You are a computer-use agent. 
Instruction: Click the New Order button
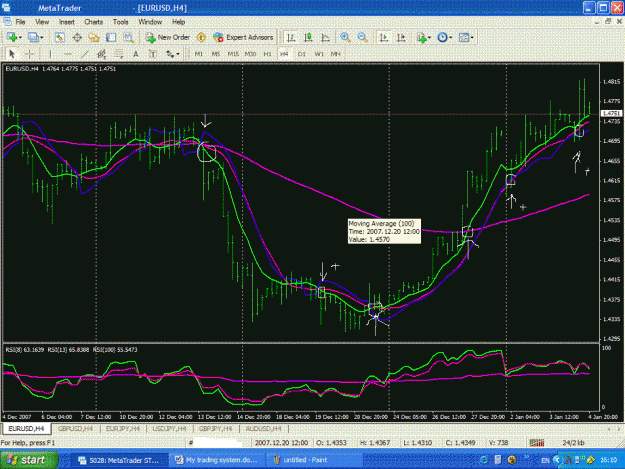click(x=167, y=37)
